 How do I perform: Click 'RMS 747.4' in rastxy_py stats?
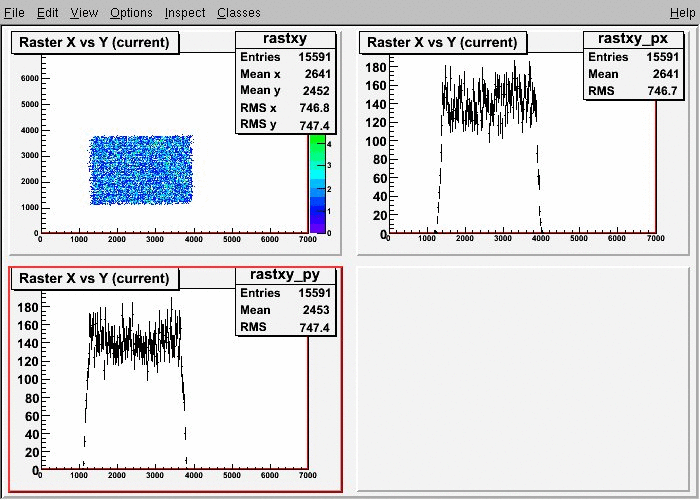tap(285, 327)
